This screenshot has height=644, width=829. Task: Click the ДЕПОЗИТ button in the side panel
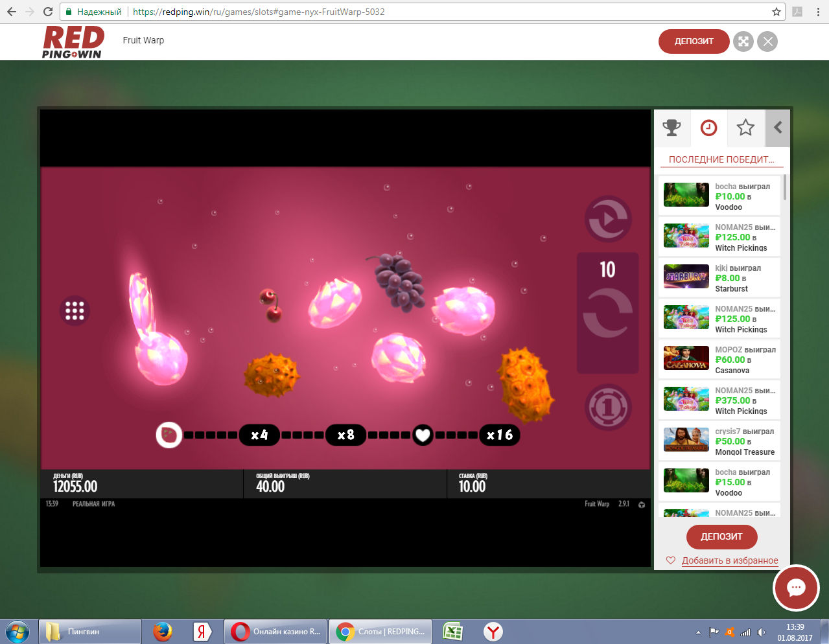(x=721, y=536)
